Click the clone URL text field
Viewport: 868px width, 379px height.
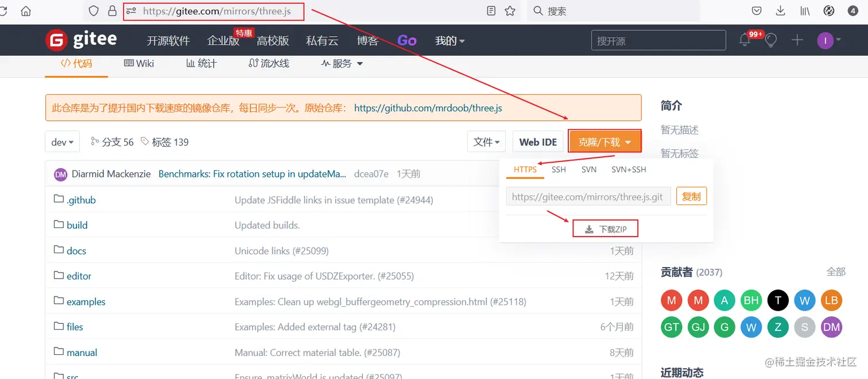588,196
